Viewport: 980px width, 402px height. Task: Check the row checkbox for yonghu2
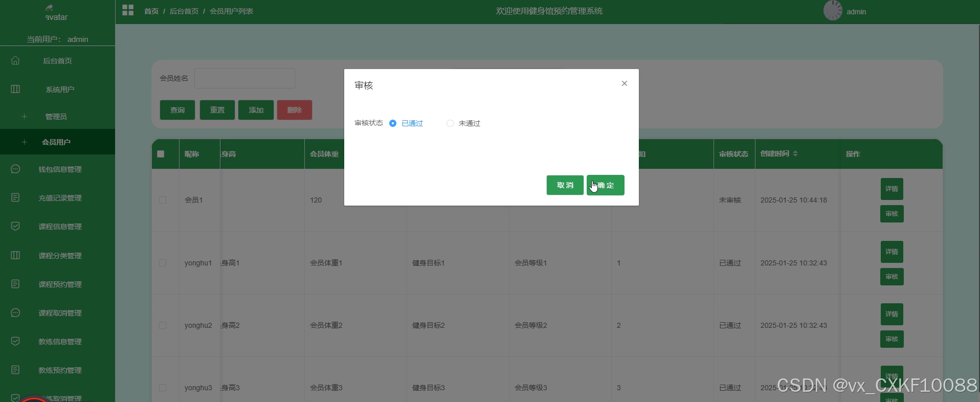[x=163, y=325]
